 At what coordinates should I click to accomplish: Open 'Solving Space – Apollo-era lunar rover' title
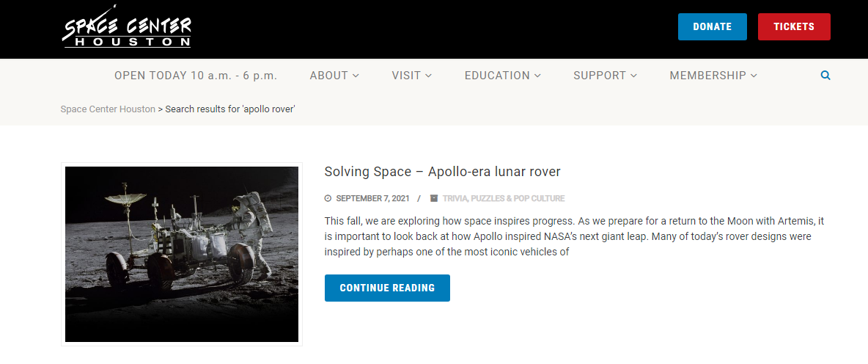click(442, 172)
